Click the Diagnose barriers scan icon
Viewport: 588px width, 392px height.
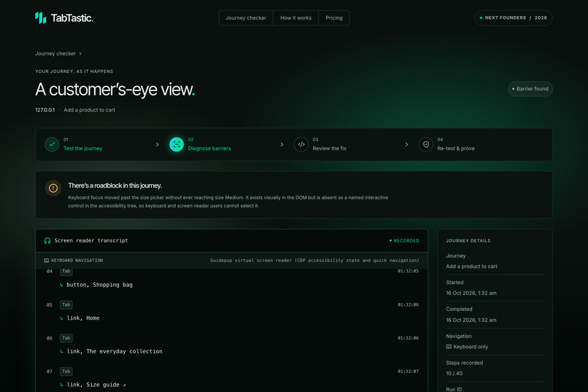point(177,145)
